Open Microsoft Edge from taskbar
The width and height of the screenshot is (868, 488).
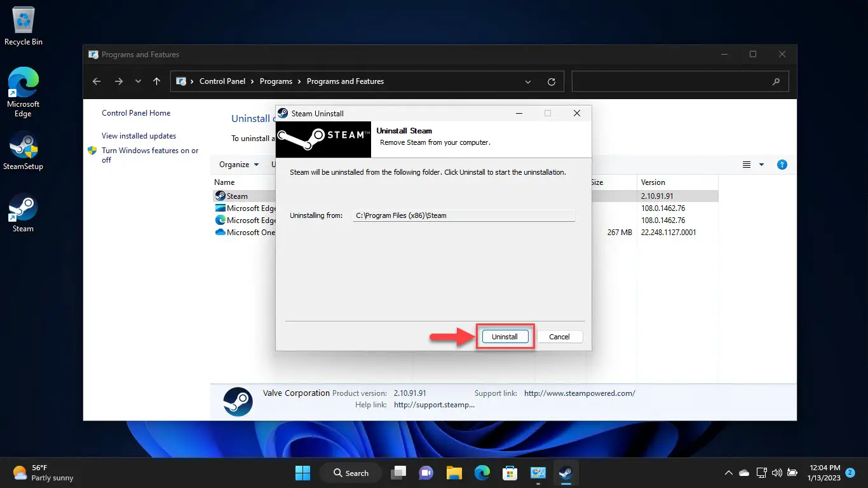482,473
